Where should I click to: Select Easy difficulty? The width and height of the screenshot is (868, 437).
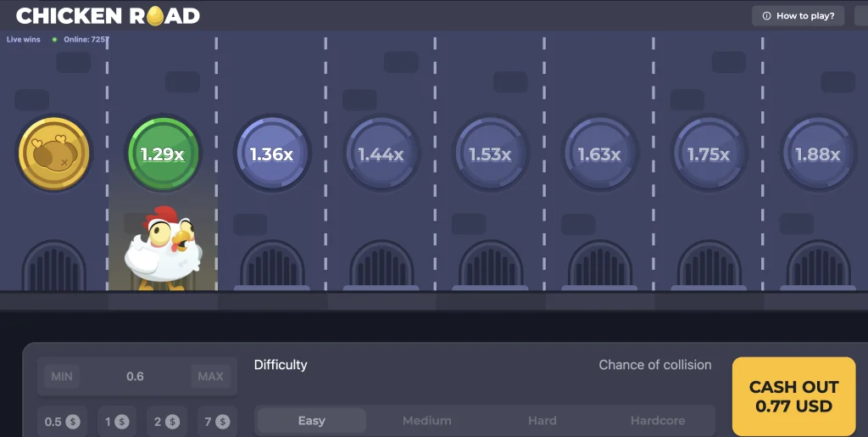[312, 421]
